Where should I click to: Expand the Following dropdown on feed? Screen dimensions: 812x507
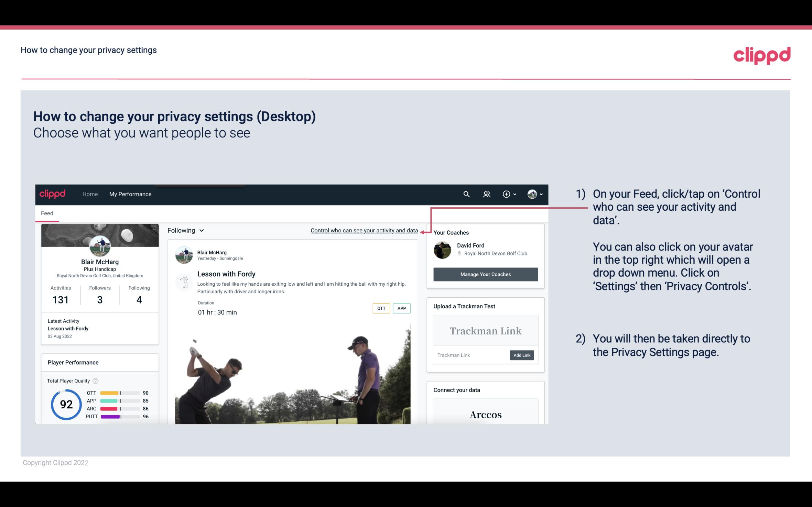[185, 230]
